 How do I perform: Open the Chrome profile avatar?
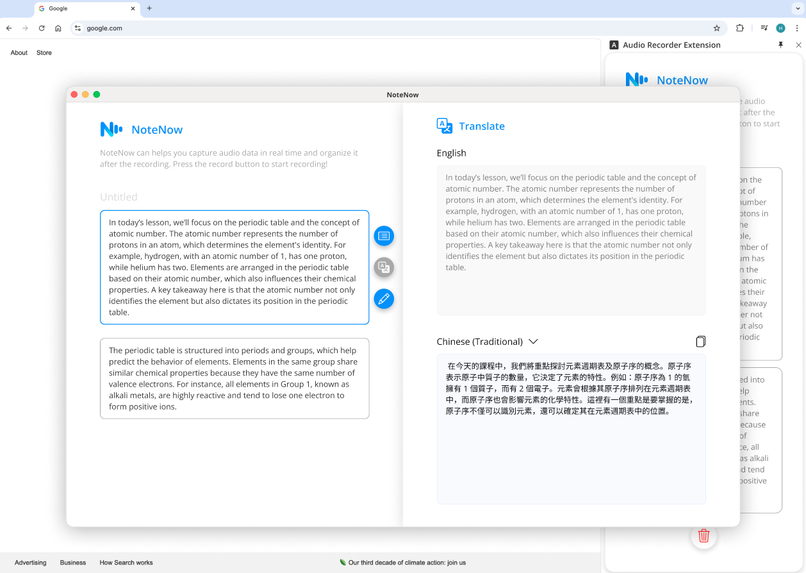[x=780, y=28]
